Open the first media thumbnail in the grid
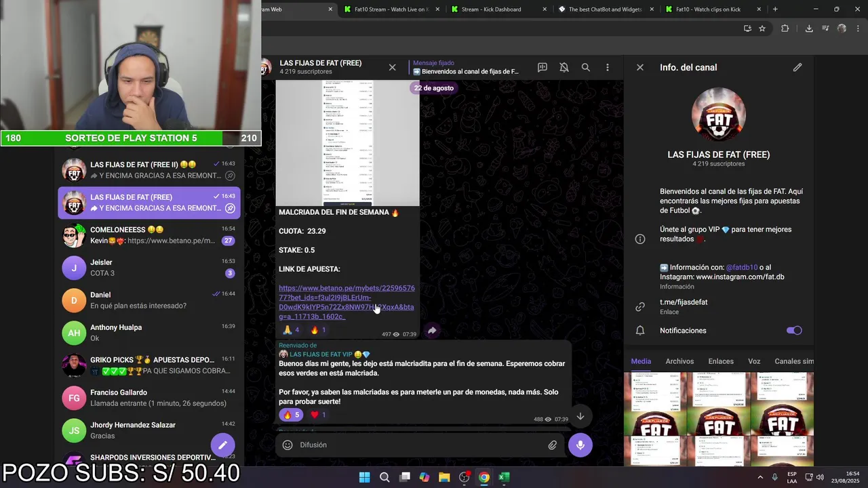Viewport: 868px width, 488px height. click(x=654, y=404)
